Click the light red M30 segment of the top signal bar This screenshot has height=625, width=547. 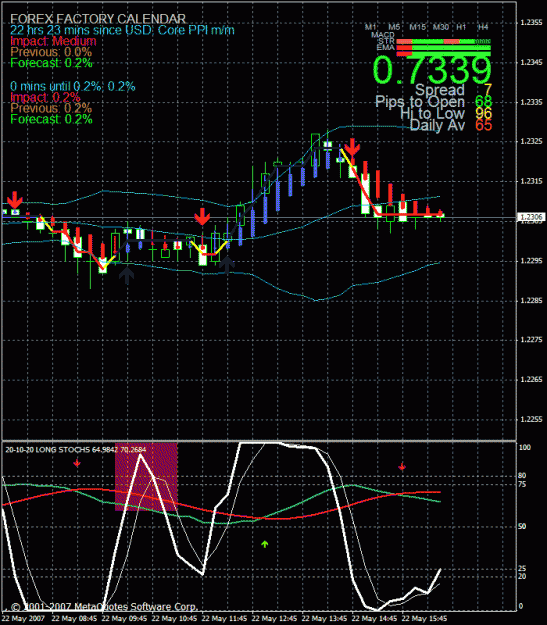[x=451, y=41]
